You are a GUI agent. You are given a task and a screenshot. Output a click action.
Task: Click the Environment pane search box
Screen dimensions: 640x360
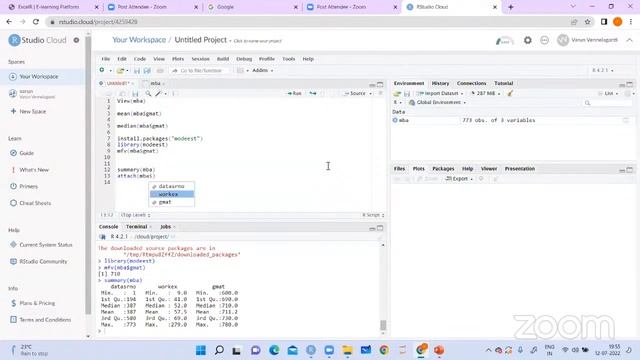pos(607,103)
